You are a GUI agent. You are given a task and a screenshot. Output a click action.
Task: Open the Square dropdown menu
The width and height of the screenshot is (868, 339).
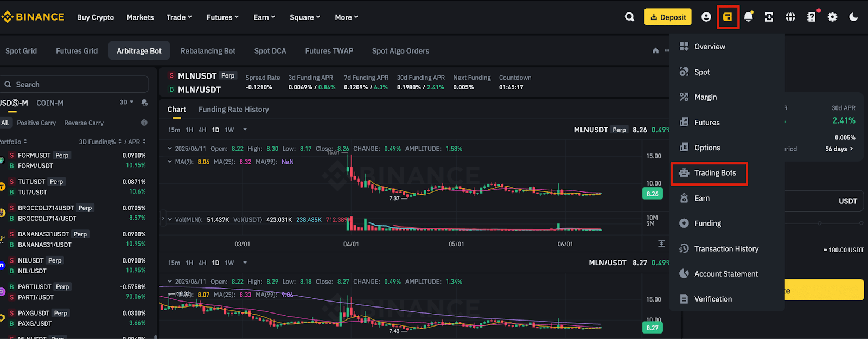[305, 17]
